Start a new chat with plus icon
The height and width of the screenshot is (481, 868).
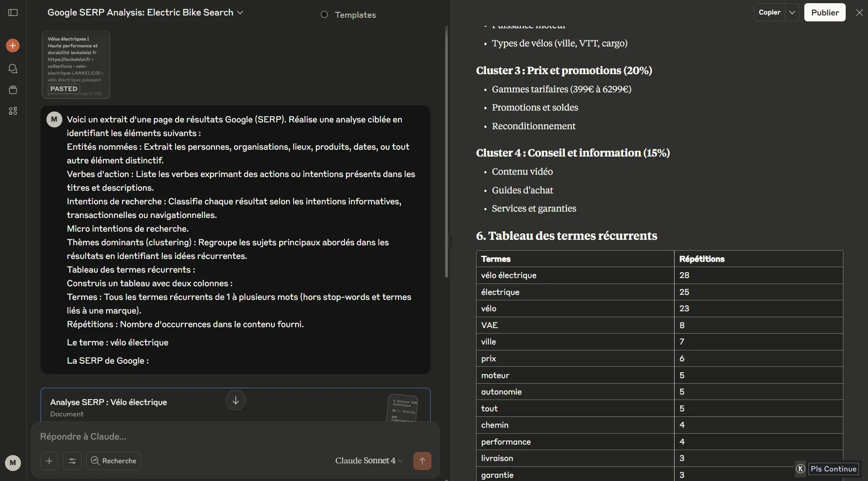(x=13, y=46)
